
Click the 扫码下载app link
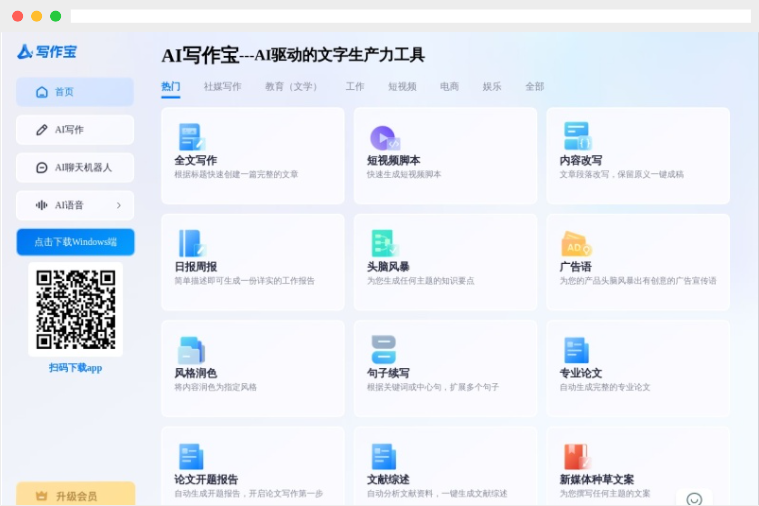point(76,368)
